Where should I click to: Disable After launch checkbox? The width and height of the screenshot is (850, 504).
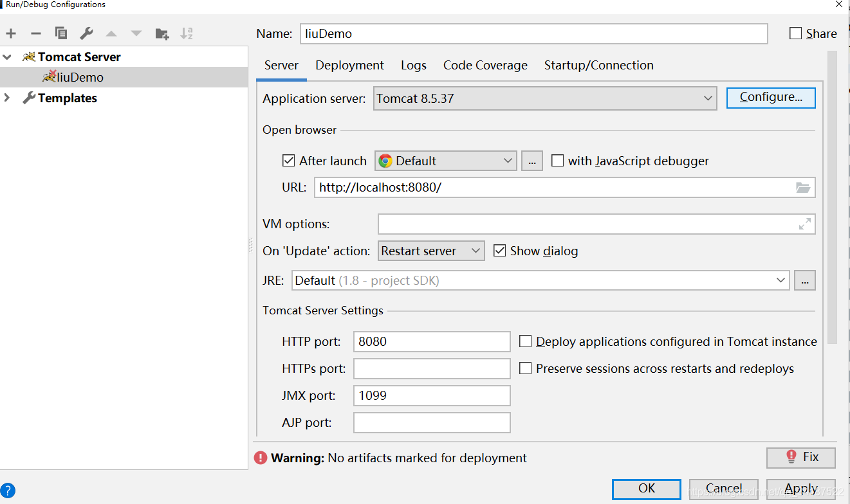coord(288,161)
